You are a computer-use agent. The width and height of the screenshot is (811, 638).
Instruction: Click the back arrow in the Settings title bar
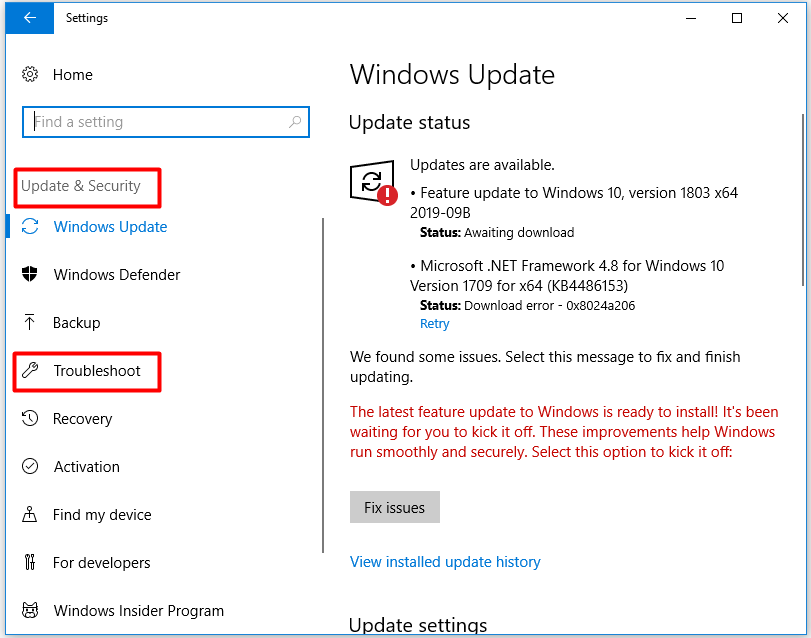coord(29,18)
